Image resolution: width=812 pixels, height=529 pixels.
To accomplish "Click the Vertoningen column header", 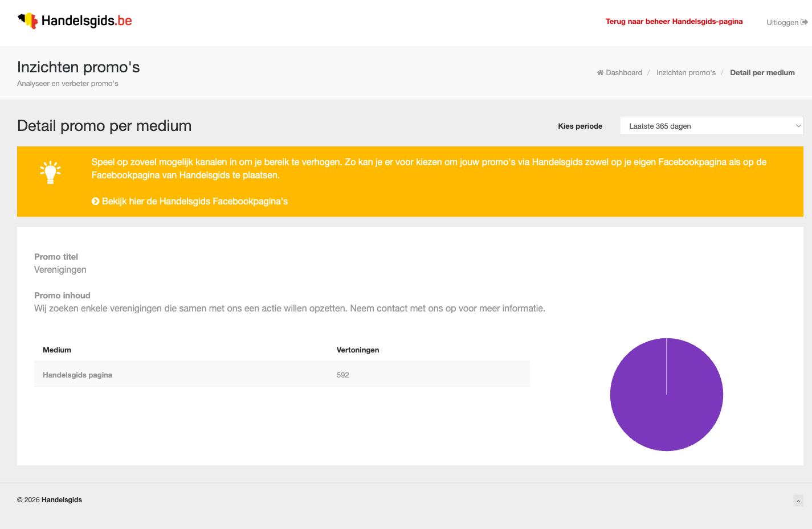I will (x=358, y=350).
